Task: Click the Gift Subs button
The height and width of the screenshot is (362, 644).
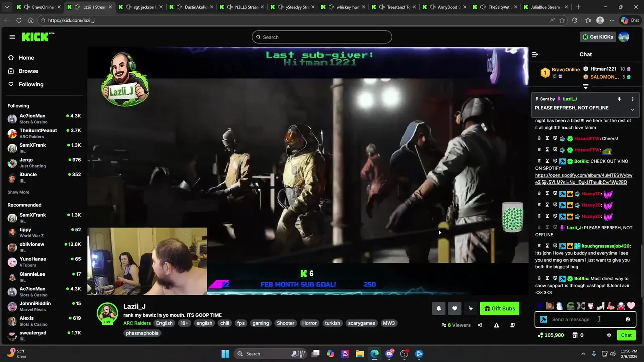Action: point(500,309)
